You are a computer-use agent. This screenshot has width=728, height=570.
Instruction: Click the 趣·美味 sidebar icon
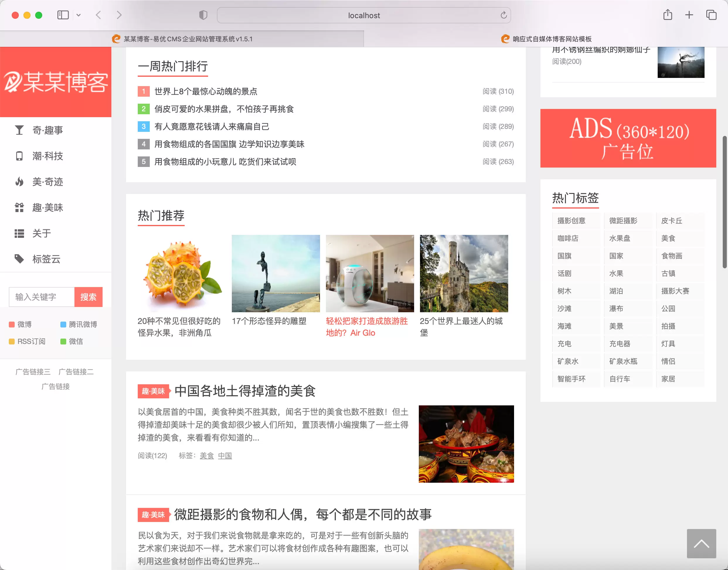click(x=20, y=207)
